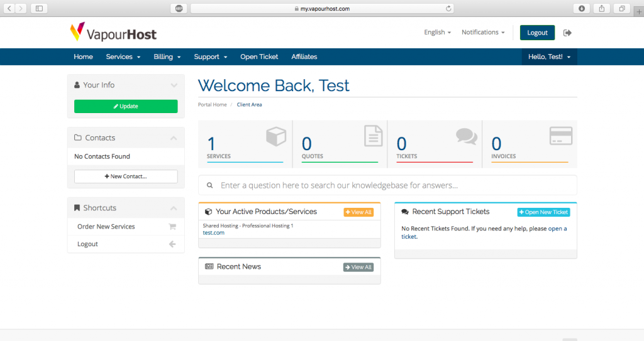Click View All for Active Products/Services
The width and height of the screenshot is (644, 341).
pyautogui.click(x=358, y=212)
